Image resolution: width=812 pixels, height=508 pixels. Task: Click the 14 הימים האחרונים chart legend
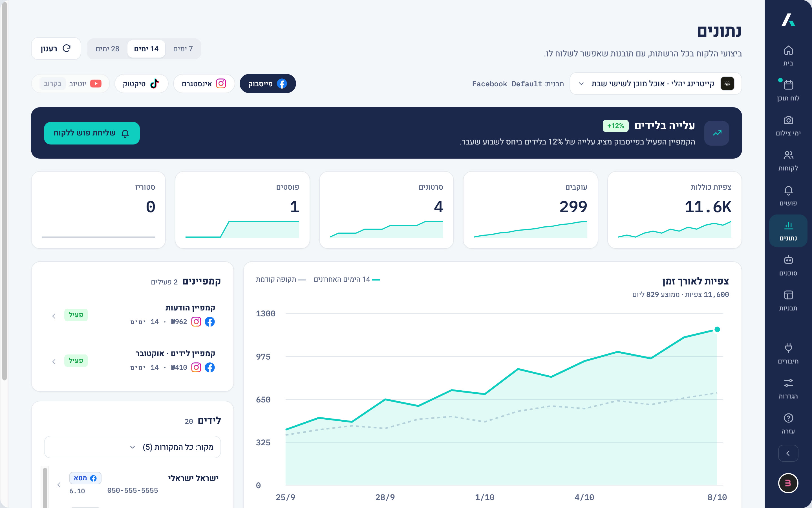[347, 279]
